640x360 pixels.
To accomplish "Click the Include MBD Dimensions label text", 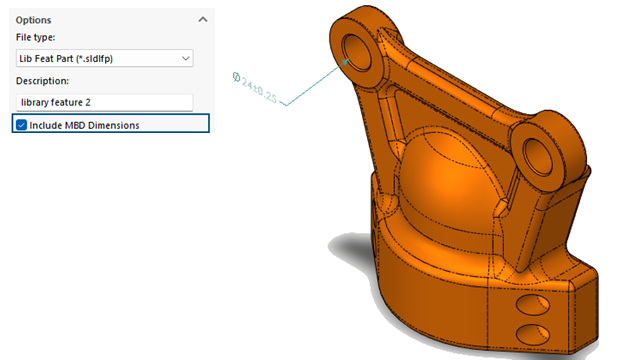I will pyautogui.click(x=84, y=125).
